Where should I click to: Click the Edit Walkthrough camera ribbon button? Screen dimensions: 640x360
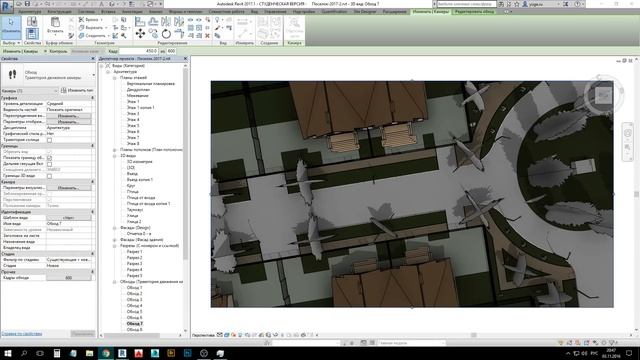[x=294, y=27]
